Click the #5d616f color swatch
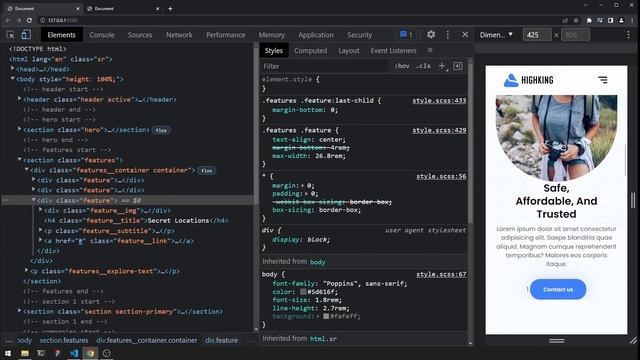 303,292
